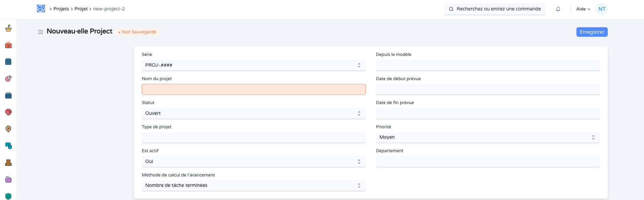The width and height of the screenshot is (644, 200).
Task: Click the search command bar
Action: click(x=495, y=9)
